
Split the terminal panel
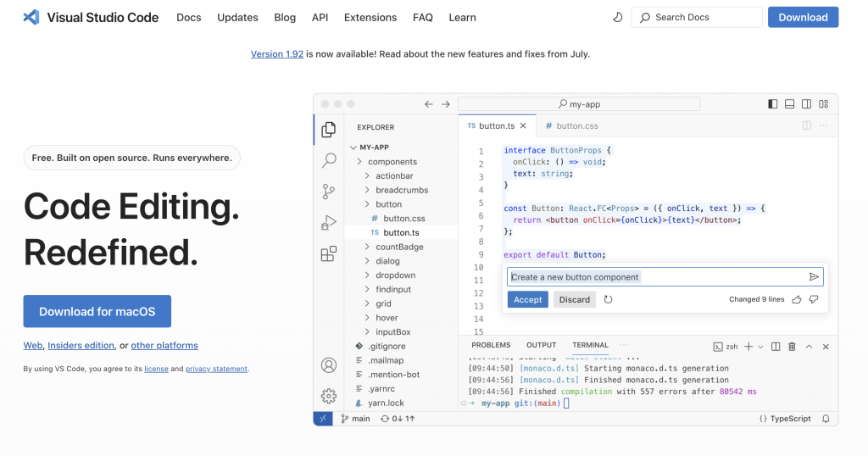pyautogui.click(x=776, y=347)
